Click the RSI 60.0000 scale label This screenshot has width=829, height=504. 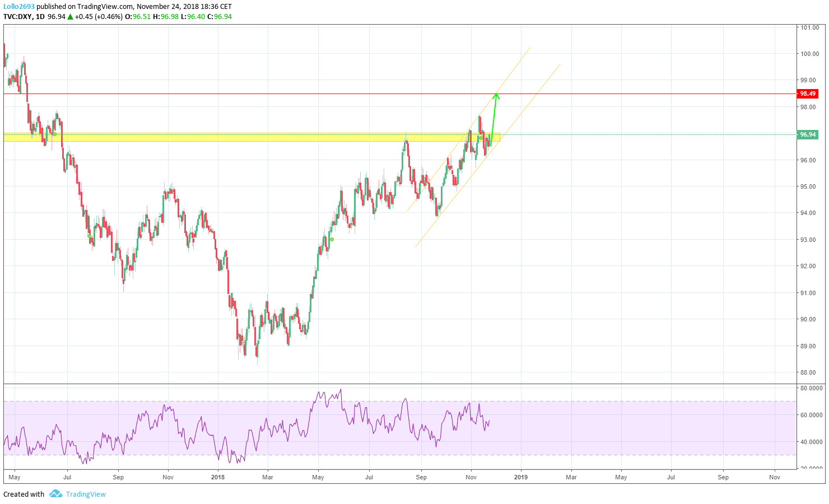[x=811, y=415]
